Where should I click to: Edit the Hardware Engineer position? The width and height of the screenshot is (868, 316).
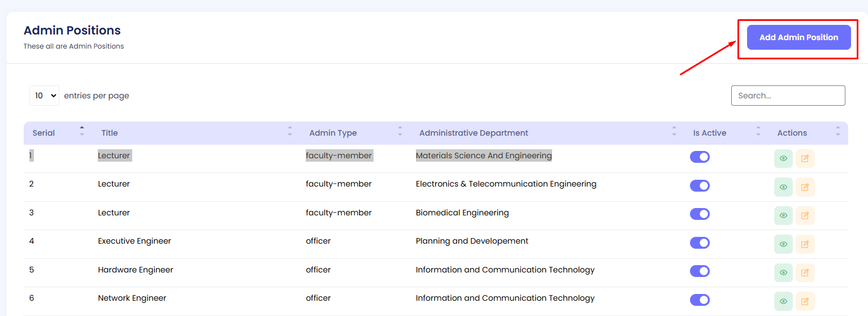pos(805,272)
